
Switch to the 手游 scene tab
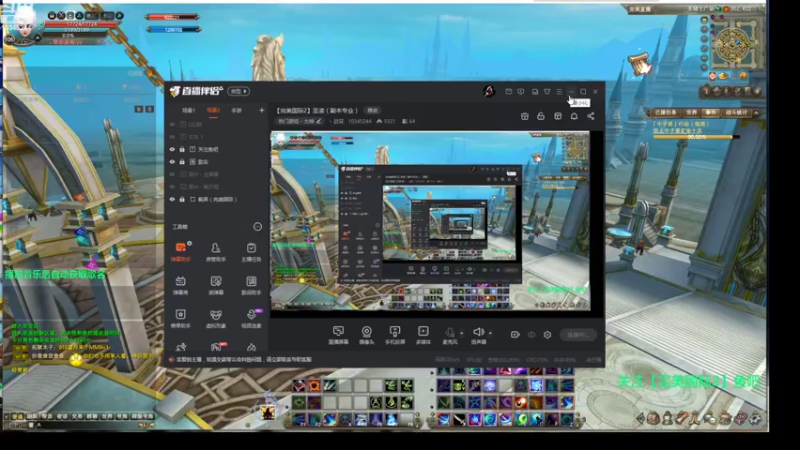(237, 110)
